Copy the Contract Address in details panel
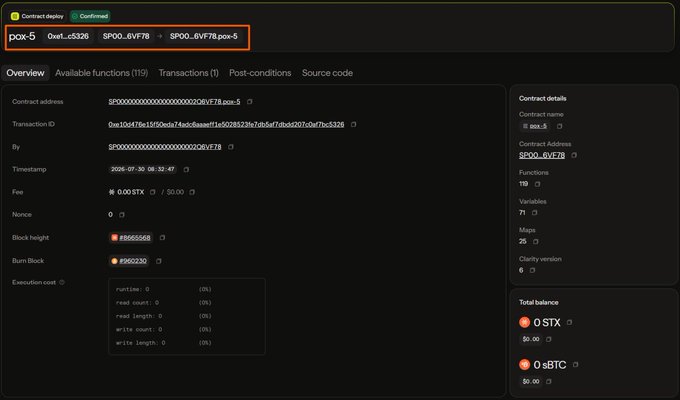Image resolution: width=680 pixels, height=400 pixels. click(574, 155)
